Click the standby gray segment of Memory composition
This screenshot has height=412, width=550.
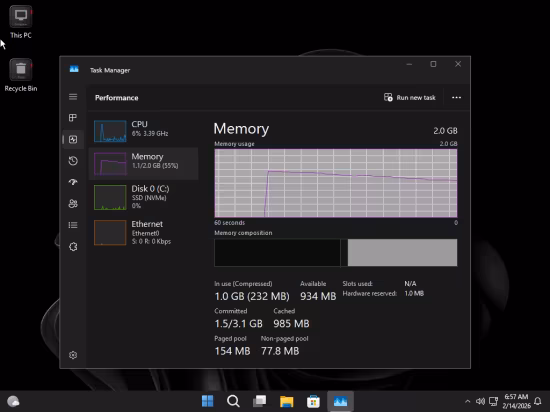pyautogui.click(x=402, y=253)
